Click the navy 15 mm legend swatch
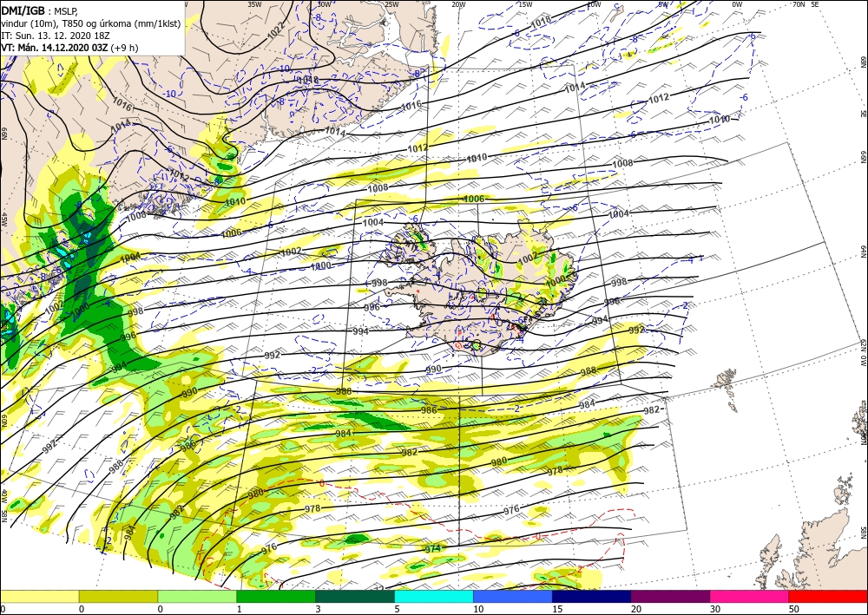The height and width of the screenshot is (615, 868). (x=592, y=596)
